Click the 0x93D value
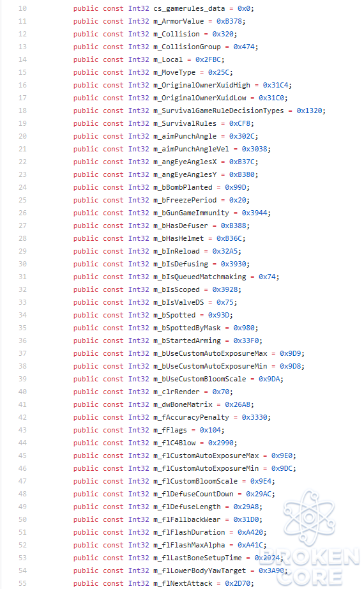Screen dimensions: 364x589 click(218, 315)
